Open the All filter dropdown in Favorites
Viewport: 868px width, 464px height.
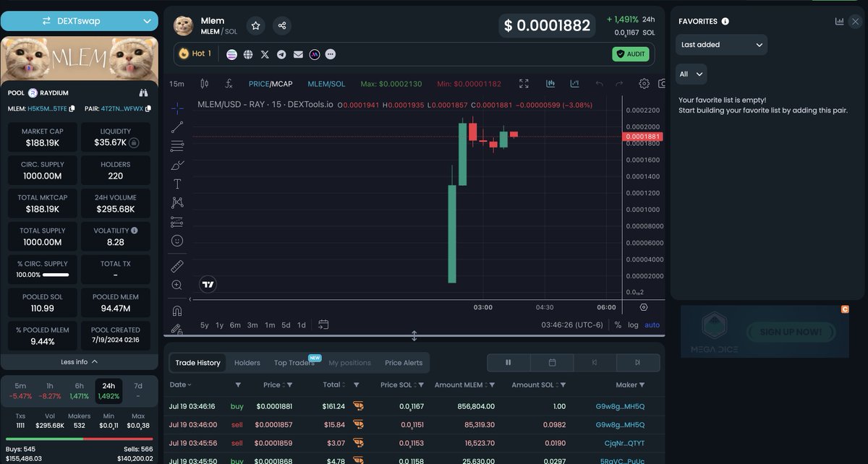point(691,74)
